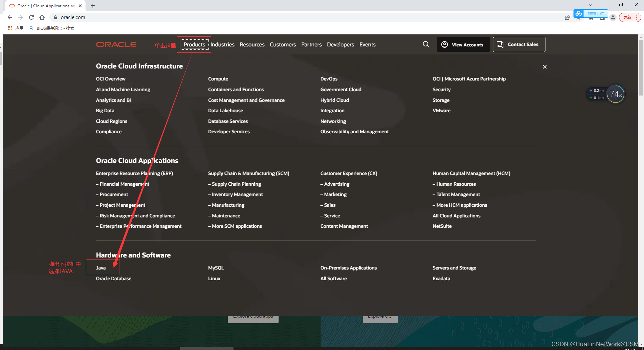Open Oracle Database link
This screenshot has width=644, height=350.
click(114, 279)
